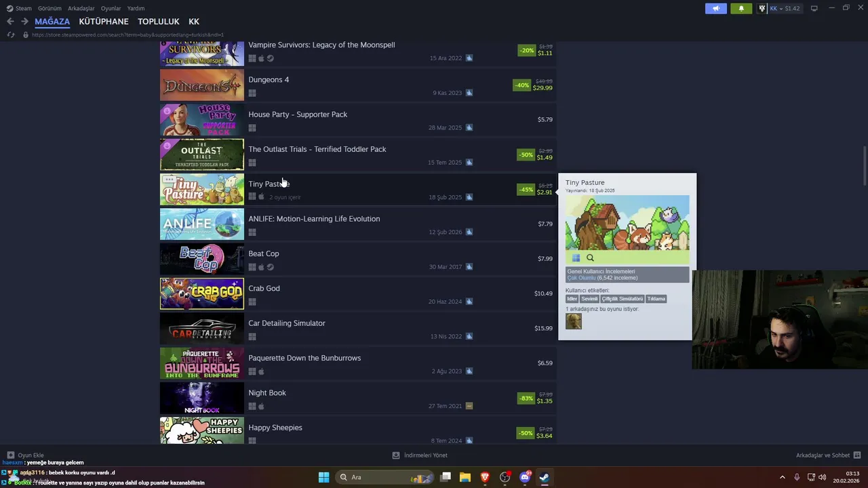This screenshot has height=488, width=868.
Task: Open the Oyunlar menu
Action: 111,8
